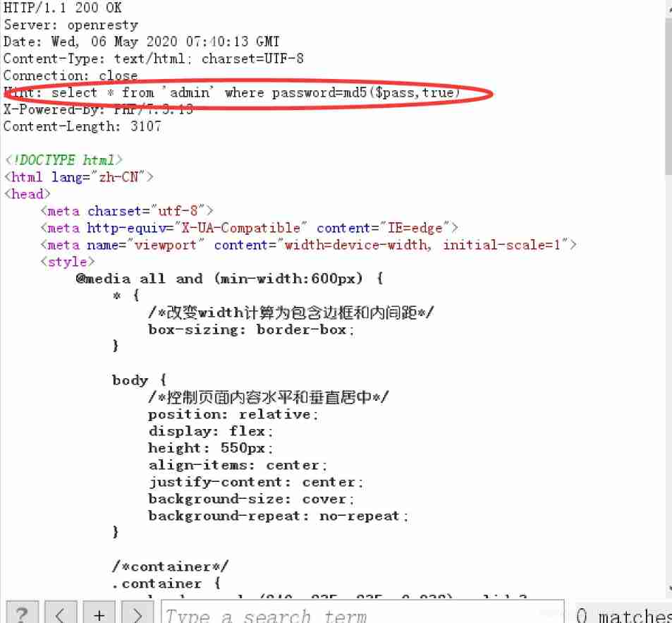Click the plus search options button

point(99,612)
